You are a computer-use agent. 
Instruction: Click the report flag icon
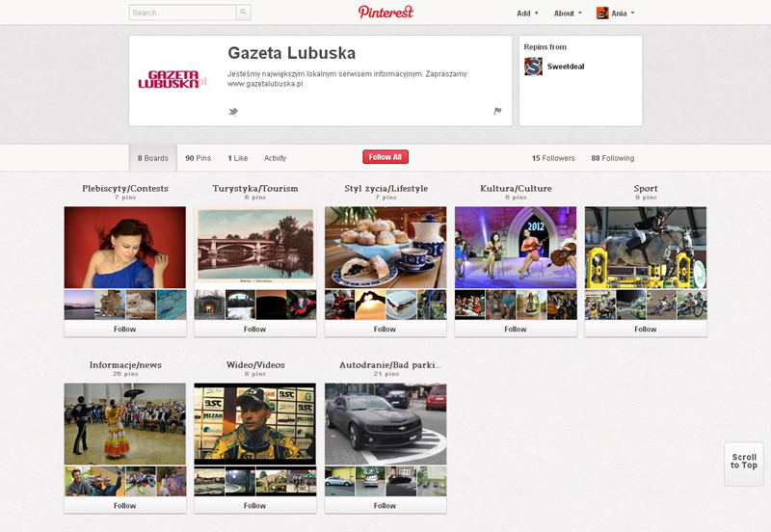pyautogui.click(x=497, y=112)
